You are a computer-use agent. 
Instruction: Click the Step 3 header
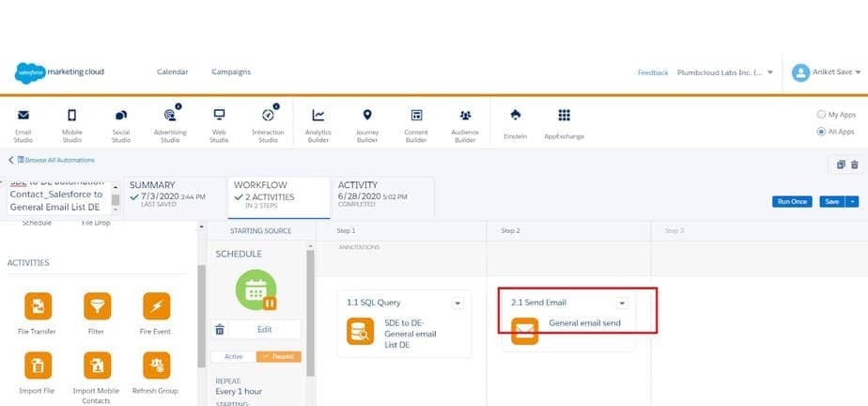coord(674,230)
